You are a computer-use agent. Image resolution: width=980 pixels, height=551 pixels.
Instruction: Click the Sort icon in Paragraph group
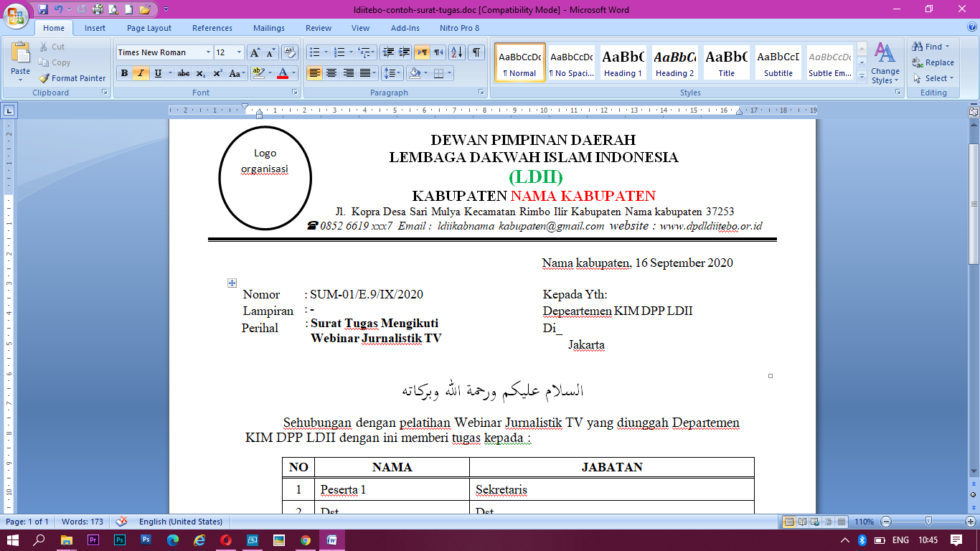457,52
